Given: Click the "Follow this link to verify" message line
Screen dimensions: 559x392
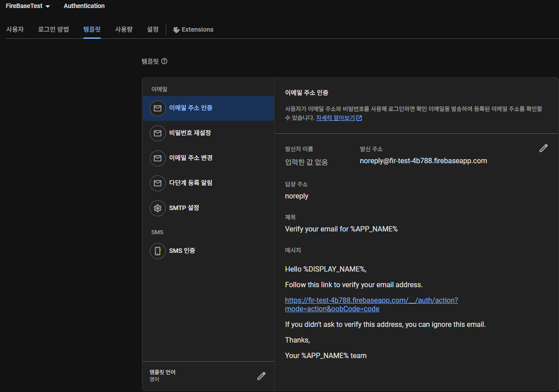Looking at the screenshot, I should [x=353, y=285].
